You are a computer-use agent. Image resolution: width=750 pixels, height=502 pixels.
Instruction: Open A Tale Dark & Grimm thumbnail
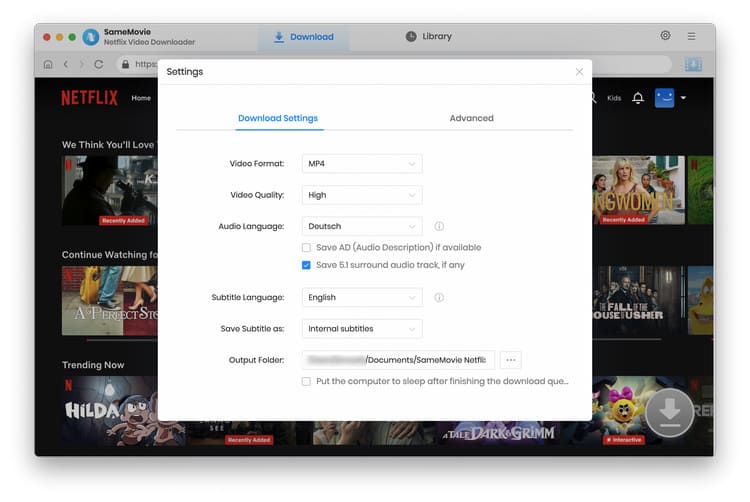tap(498, 433)
